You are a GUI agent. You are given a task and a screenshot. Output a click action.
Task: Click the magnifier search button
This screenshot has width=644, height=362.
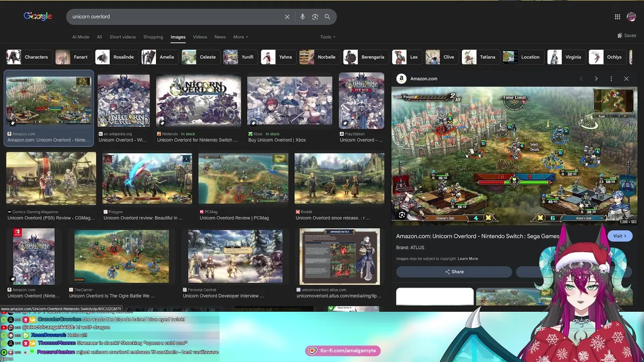click(x=327, y=17)
